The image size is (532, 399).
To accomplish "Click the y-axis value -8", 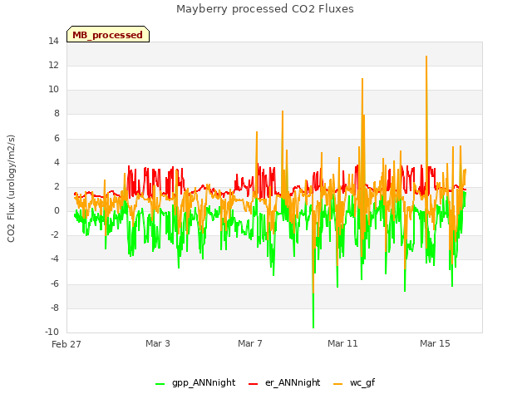I will [55, 308].
